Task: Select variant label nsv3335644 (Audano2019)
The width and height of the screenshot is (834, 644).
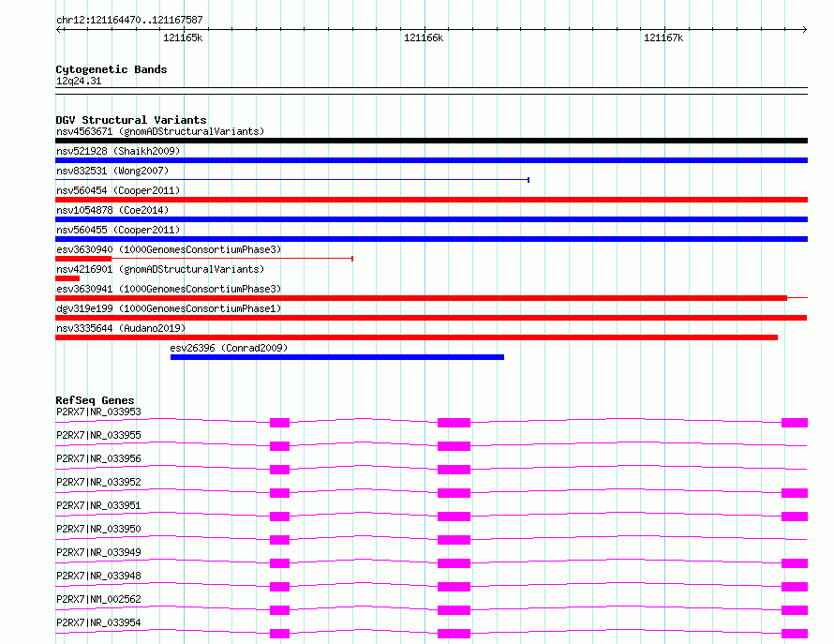Action: click(121, 328)
